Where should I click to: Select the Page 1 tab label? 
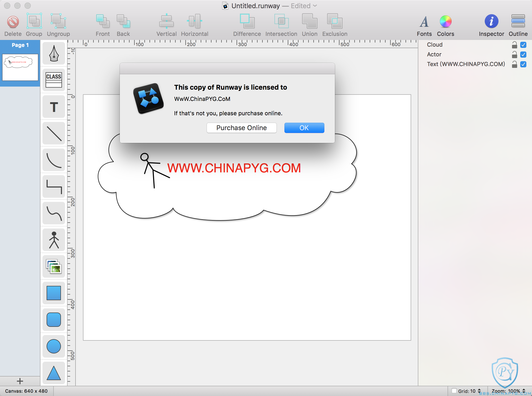click(20, 45)
